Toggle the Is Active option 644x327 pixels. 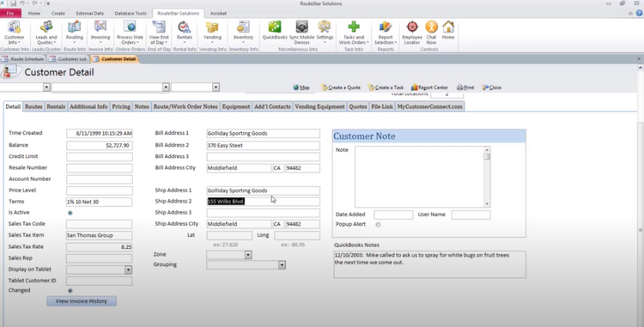tap(70, 213)
